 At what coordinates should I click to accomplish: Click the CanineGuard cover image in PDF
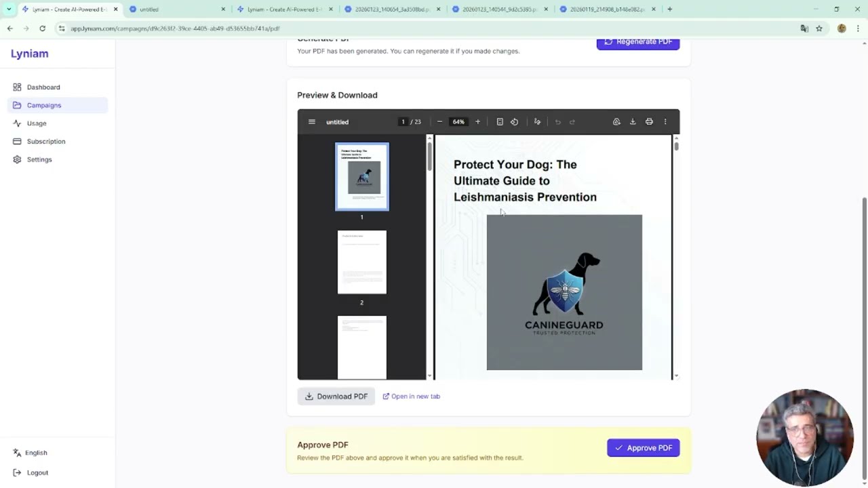pyautogui.click(x=564, y=293)
